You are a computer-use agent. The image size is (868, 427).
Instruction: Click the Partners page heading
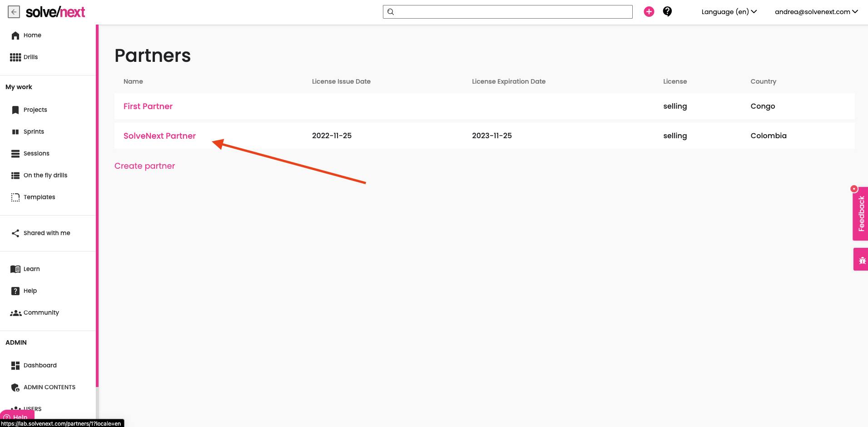153,55
